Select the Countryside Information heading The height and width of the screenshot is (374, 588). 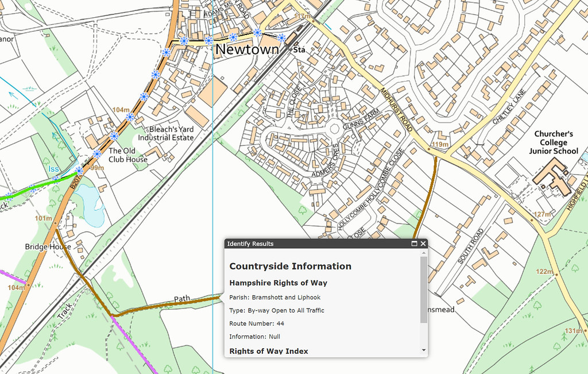click(290, 267)
